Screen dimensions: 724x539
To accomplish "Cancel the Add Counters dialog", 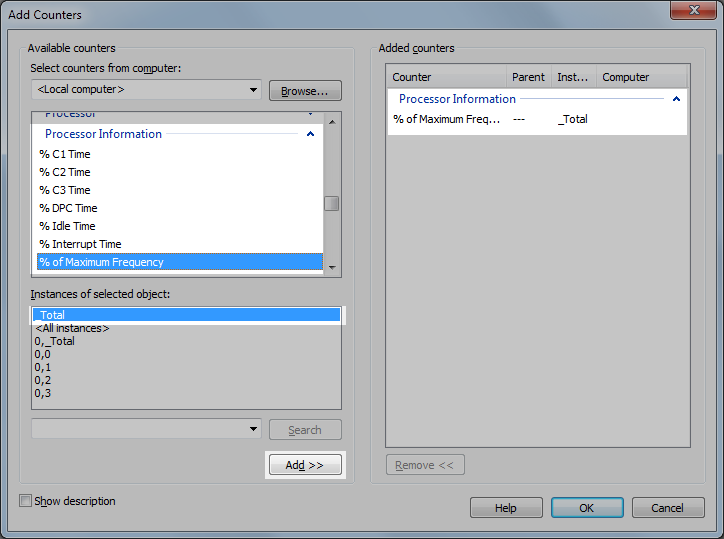I will (667, 508).
